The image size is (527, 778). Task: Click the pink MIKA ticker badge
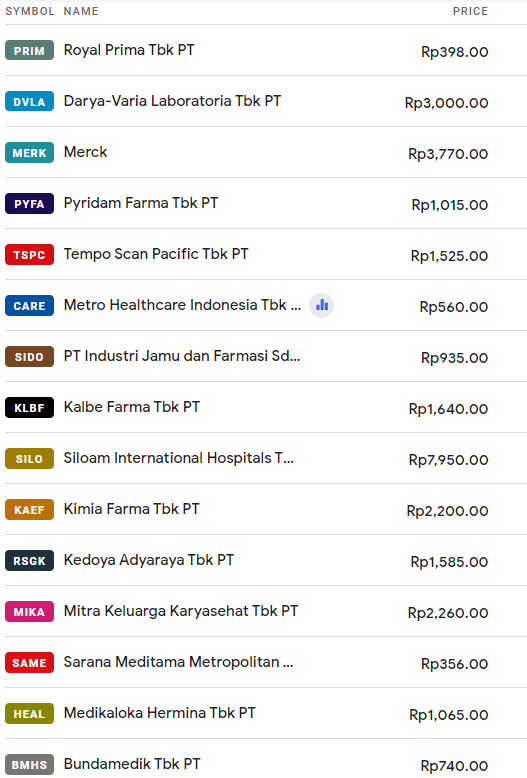[x=29, y=612]
